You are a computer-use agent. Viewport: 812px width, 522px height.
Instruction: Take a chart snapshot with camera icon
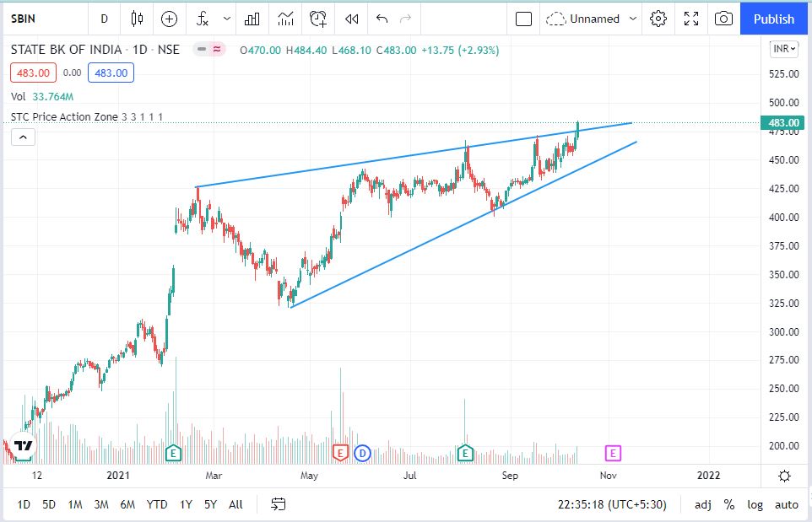point(723,19)
